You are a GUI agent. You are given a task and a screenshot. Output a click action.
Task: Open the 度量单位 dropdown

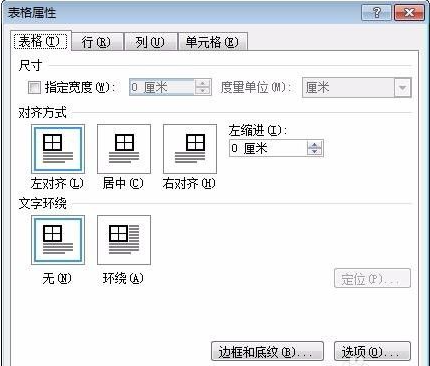point(403,88)
